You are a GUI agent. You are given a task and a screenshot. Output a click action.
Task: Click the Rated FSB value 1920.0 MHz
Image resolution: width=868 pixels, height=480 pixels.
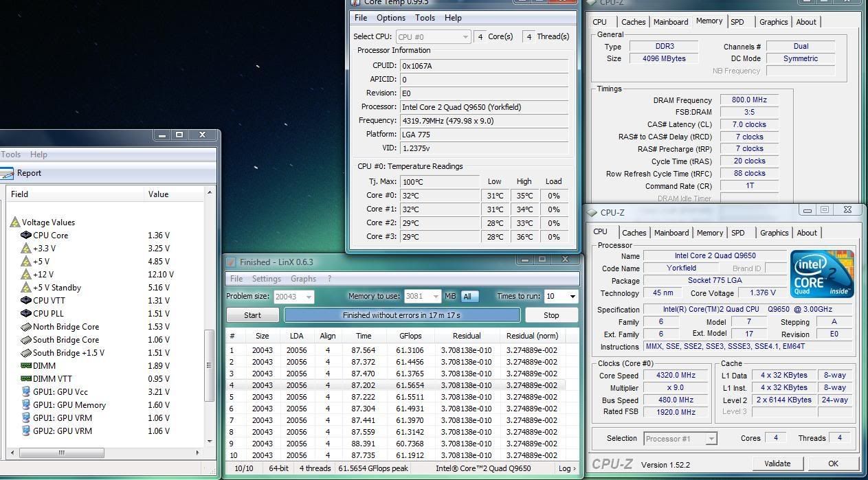(676, 412)
